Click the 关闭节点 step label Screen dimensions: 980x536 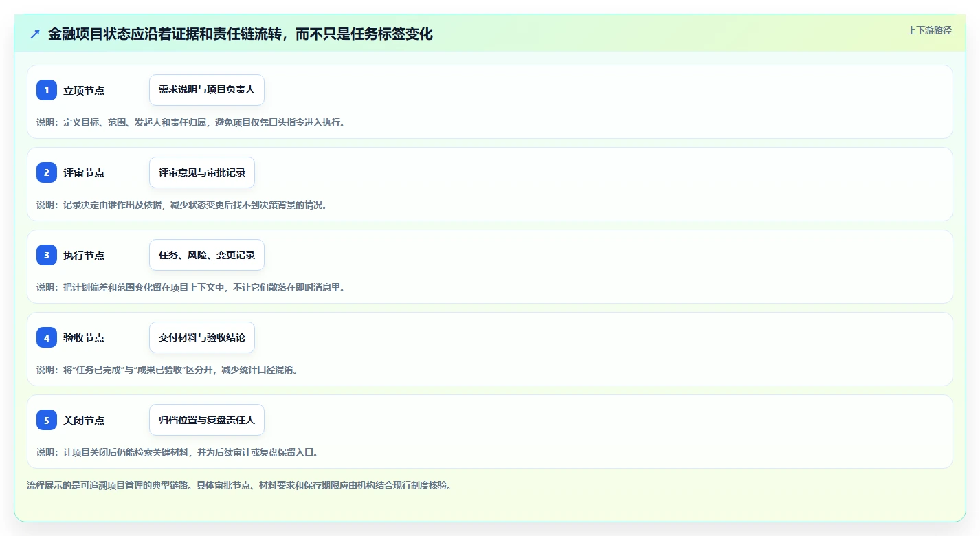(84, 420)
